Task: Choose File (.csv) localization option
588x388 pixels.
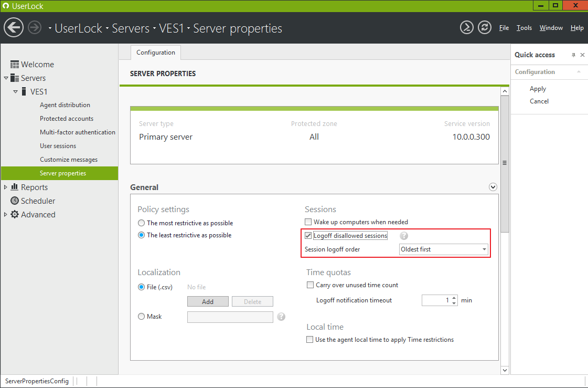Action: coord(142,287)
